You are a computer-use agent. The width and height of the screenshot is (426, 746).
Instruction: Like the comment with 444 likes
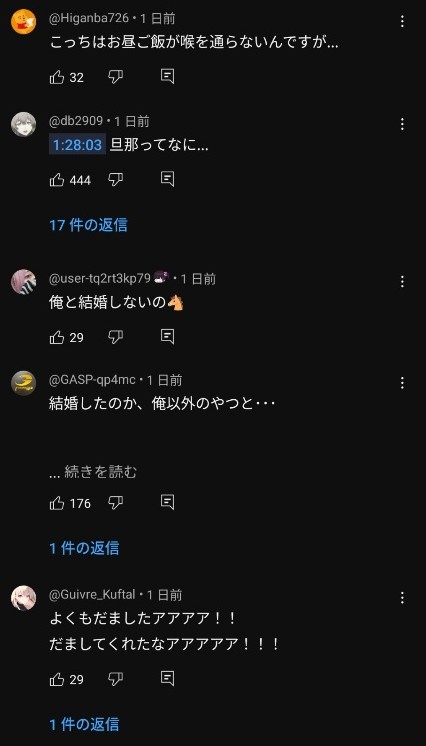coord(57,180)
